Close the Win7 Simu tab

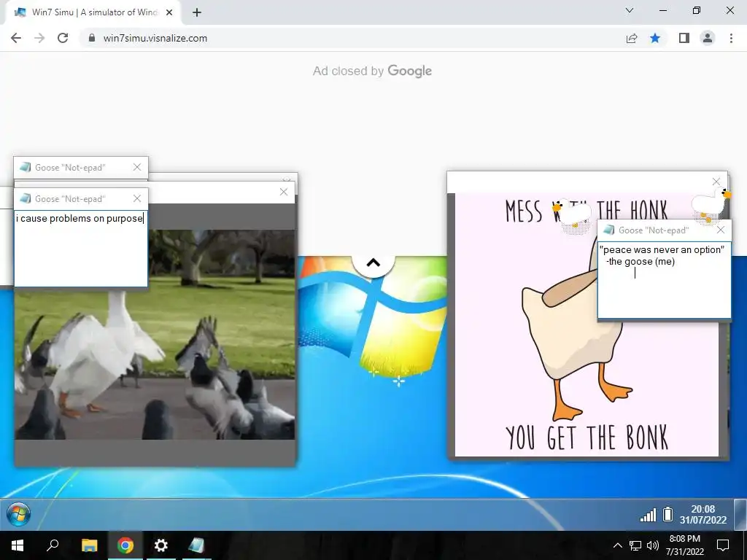169,12
